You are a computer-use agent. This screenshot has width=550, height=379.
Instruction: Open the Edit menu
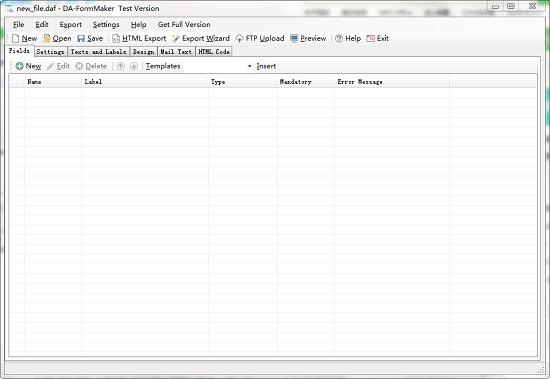[42, 25]
